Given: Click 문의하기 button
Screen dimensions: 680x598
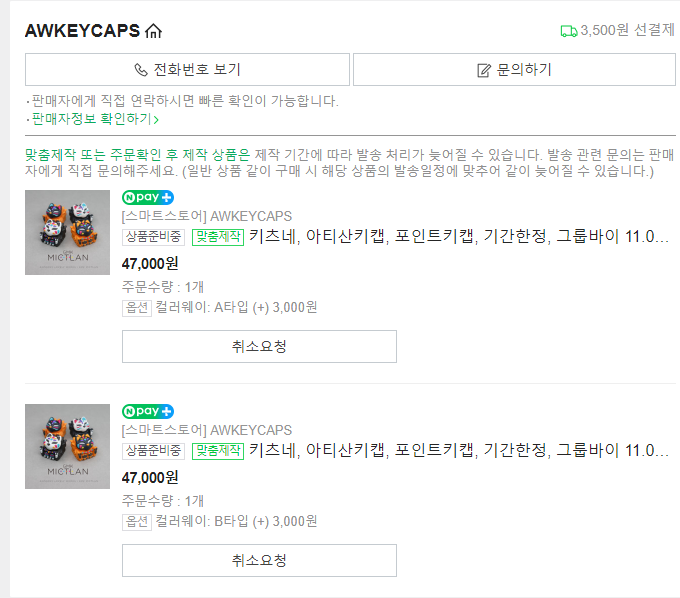Looking at the screenshot, I should pos(514,70).
